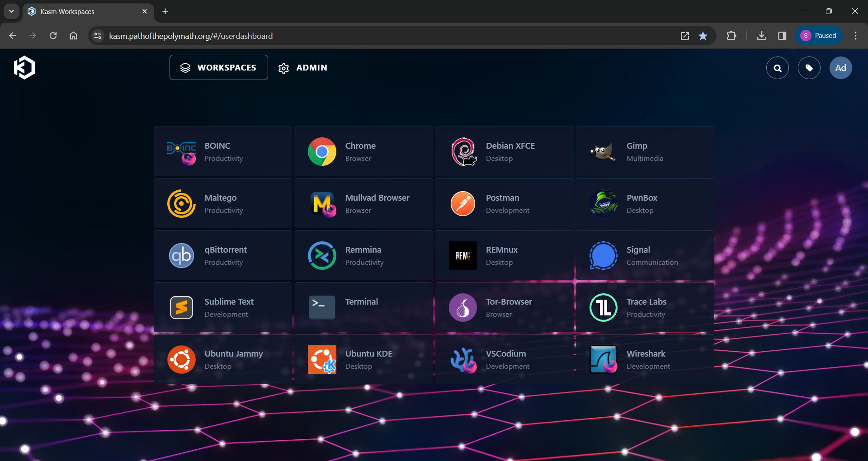868x461 pixels.
Task: Open the Postman workspace icon
Action: click(463, 204)
